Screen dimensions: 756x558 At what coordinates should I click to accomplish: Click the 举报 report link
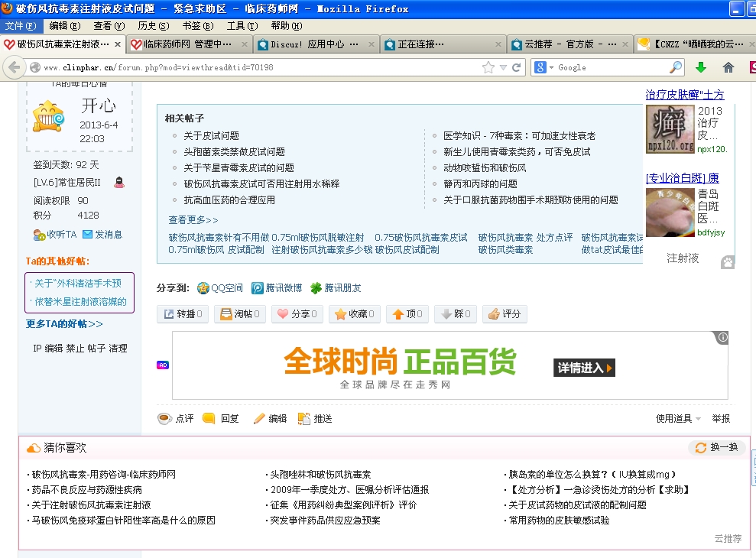click(721, 419)
